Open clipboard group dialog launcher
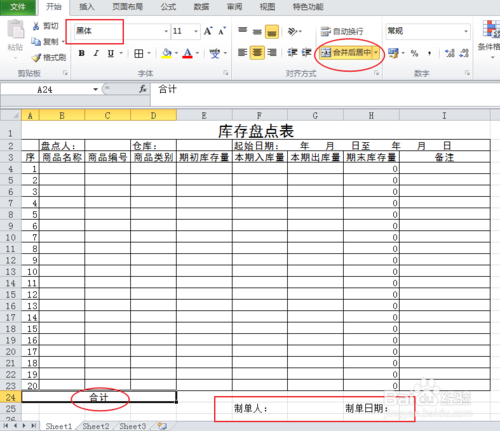 point(65,73)
